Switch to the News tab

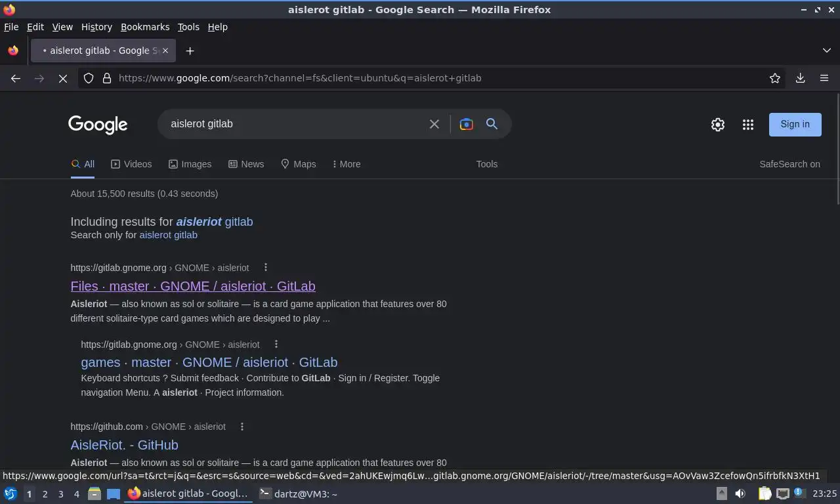coord(246,164)
